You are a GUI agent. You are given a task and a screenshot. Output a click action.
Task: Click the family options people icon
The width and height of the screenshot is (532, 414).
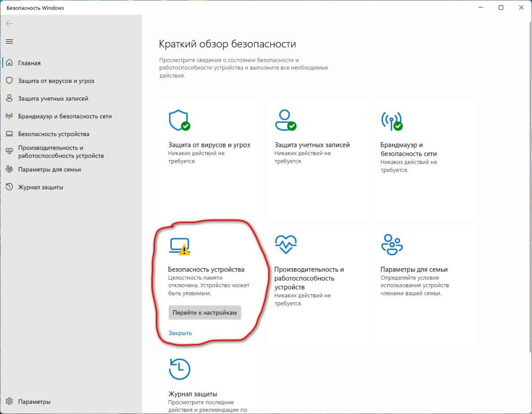392,245
